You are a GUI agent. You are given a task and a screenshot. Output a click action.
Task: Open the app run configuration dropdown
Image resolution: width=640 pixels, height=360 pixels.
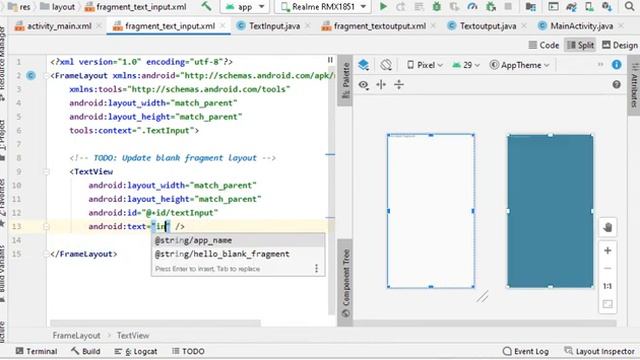(x=245, y=7)
